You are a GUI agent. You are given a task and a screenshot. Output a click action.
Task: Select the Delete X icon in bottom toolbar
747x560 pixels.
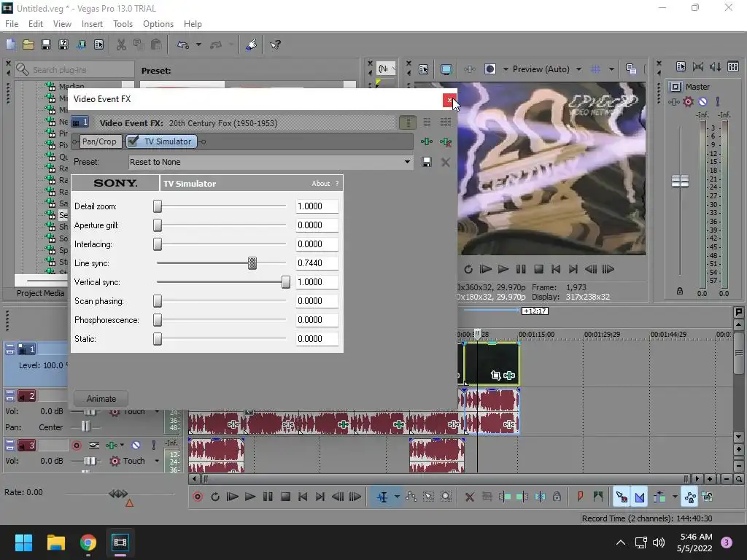469,497
